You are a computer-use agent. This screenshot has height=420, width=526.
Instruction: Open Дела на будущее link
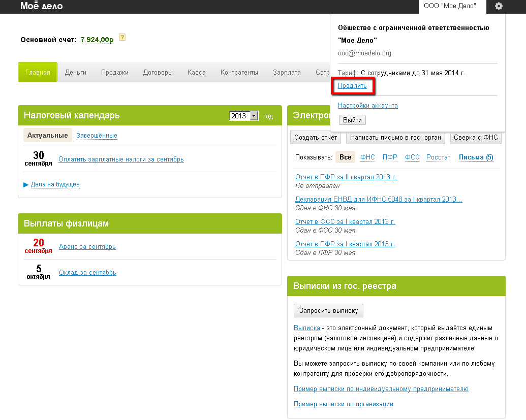tap(55, 184)
